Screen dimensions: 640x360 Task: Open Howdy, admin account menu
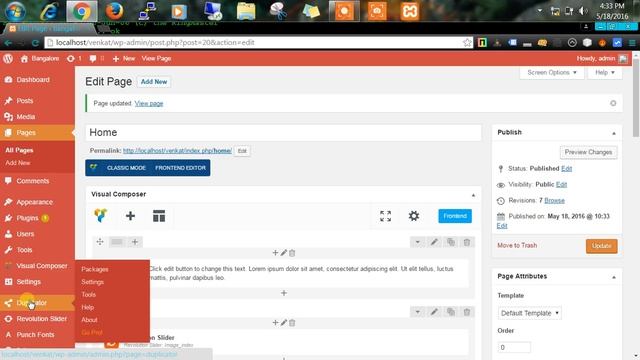pos(602,59)
